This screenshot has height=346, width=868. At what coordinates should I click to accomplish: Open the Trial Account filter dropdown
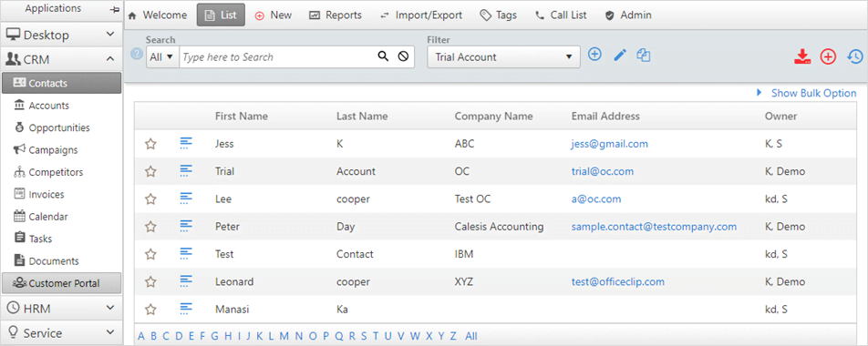coord(503,57)
